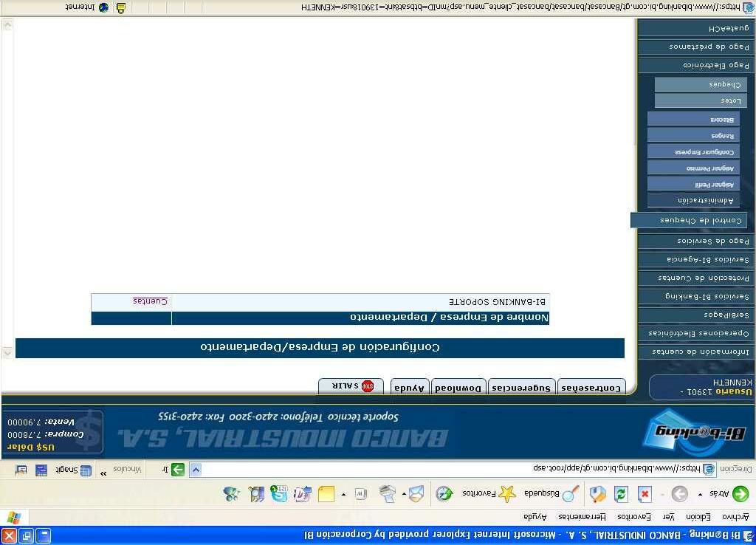Click the SALIR stop-sign button
The height and width of the screenshot is (545, 756).
351,386
